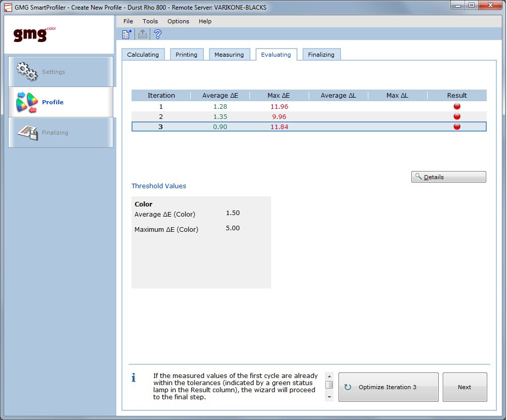Image resolution: width=507 pixels, height=420 pixels.
Task: Click the red result lamp for iteration 3
Action: (457, 127)
